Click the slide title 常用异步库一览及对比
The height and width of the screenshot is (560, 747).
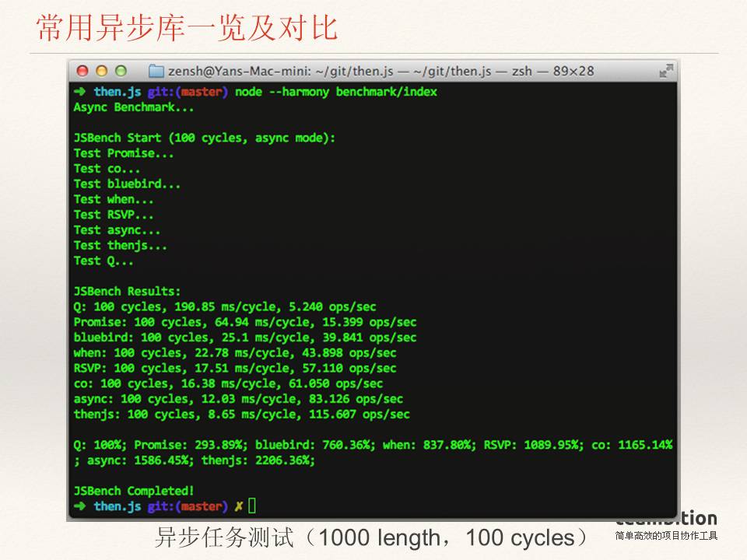coord(187,28)
